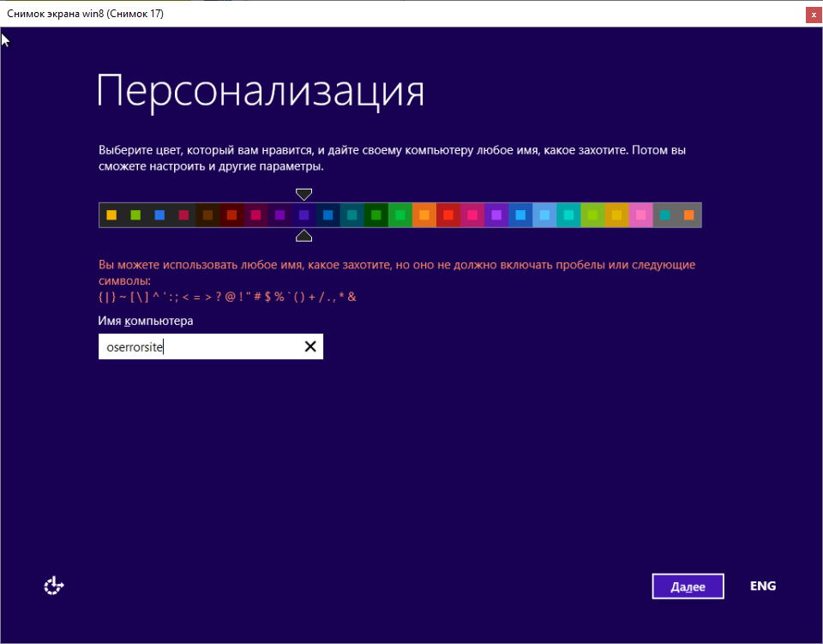Focus the Имя компьютера text field
The width and height of the screenshot is (823, 644).
pos(211,346)
